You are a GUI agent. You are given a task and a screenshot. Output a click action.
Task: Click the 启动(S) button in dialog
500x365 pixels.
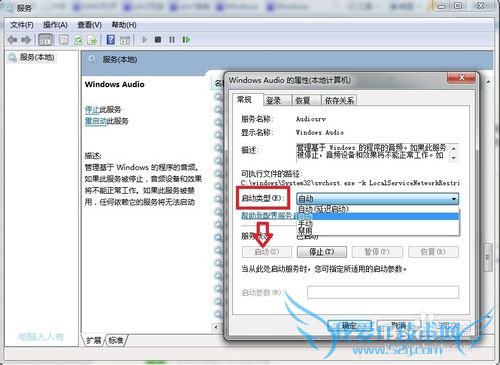point(267,252)
